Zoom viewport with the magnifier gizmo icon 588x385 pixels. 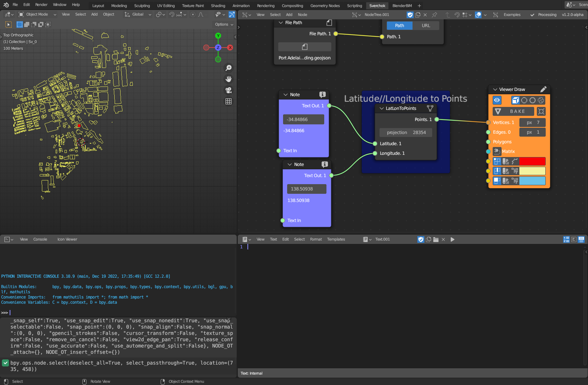pyautogui.click(x=229, y=68)
